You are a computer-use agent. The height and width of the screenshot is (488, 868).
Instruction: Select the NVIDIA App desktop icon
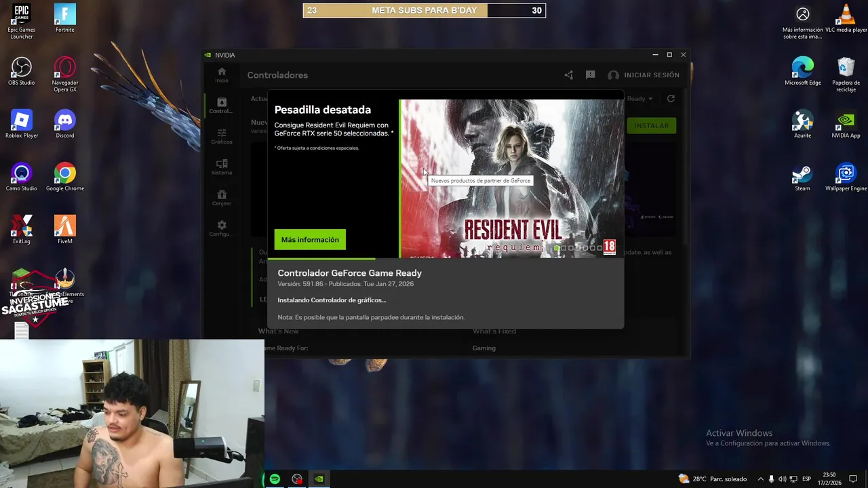click(x=846, y=124)
